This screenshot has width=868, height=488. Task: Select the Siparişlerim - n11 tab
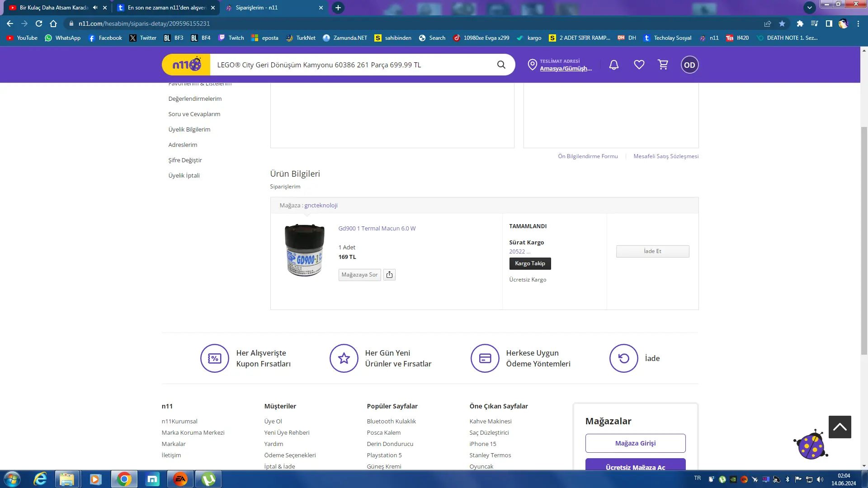tap(274, 8)
